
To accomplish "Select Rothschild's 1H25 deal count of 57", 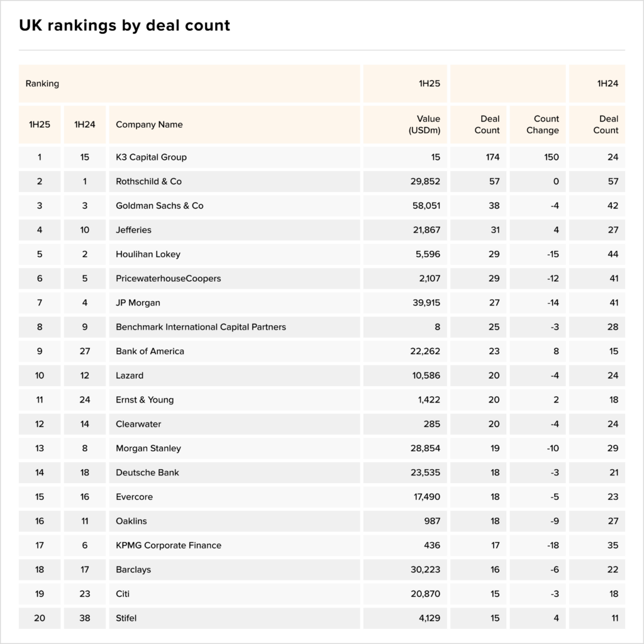I will [x=494, y=182].
